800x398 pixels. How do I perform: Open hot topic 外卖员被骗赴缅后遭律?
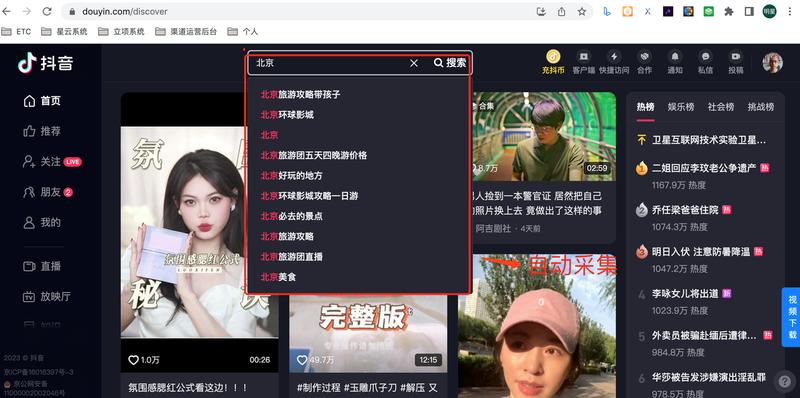click(704, 336)
